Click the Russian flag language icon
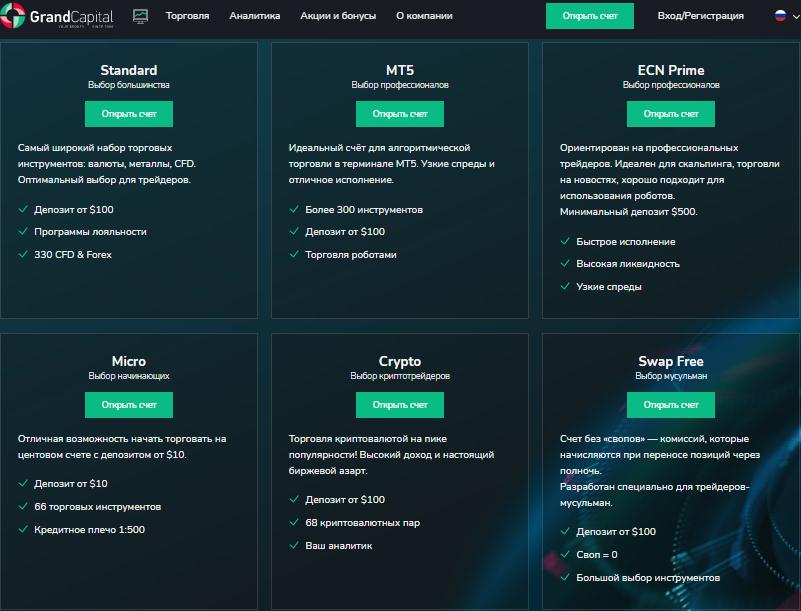This screenshot has height=611, width=801. (x=780, y=16)
